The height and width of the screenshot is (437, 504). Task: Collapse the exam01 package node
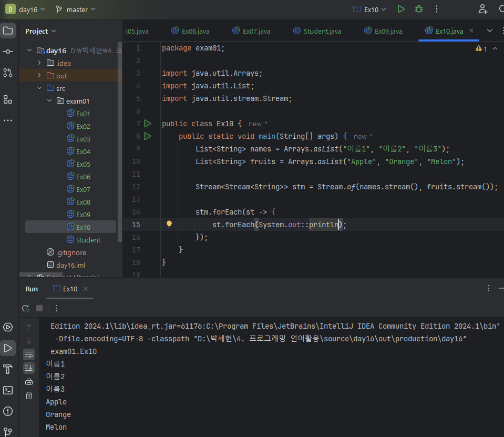point(49,101)
